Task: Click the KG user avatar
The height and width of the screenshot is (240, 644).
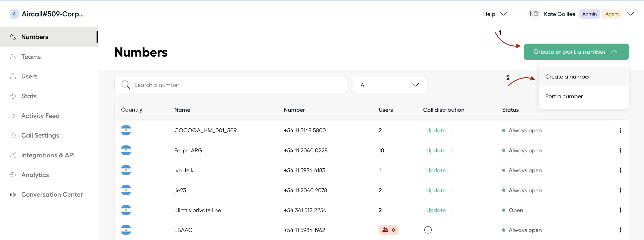Action: coord(534,14)
